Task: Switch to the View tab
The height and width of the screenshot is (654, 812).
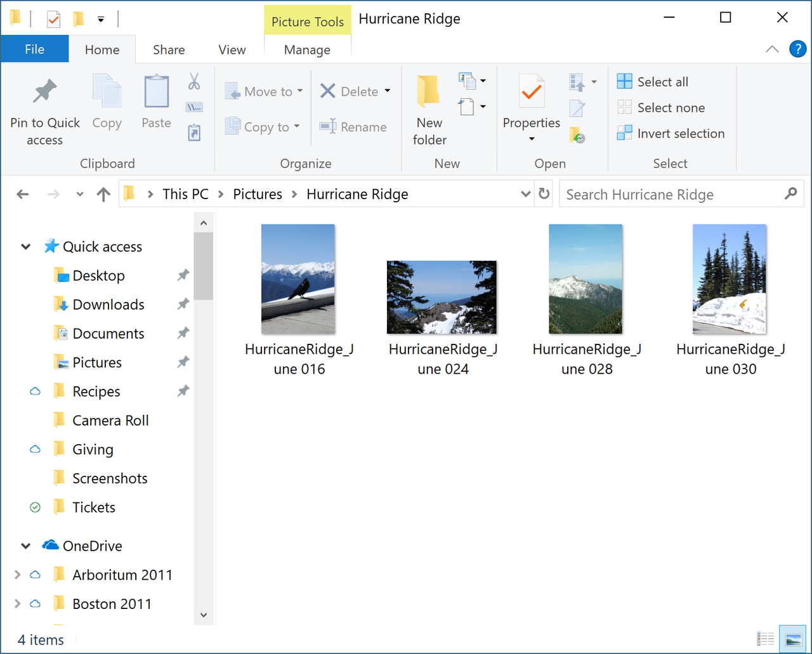Action: [x=232, y=49]
